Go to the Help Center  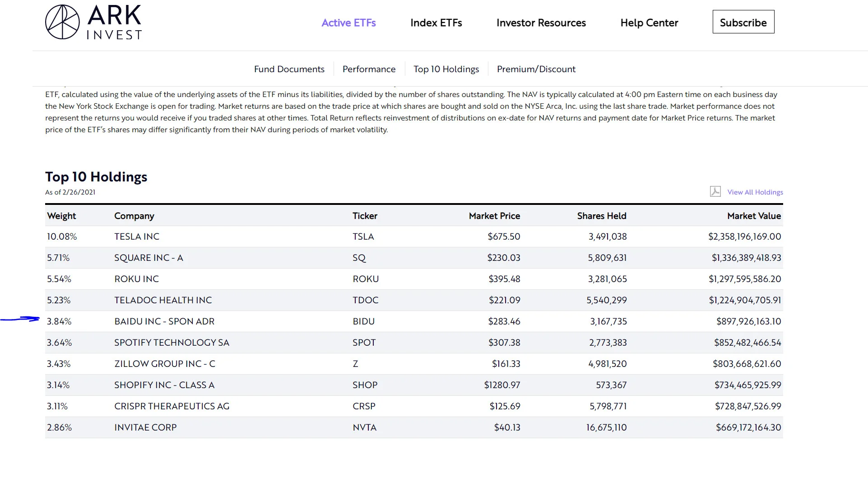[649, 23]
